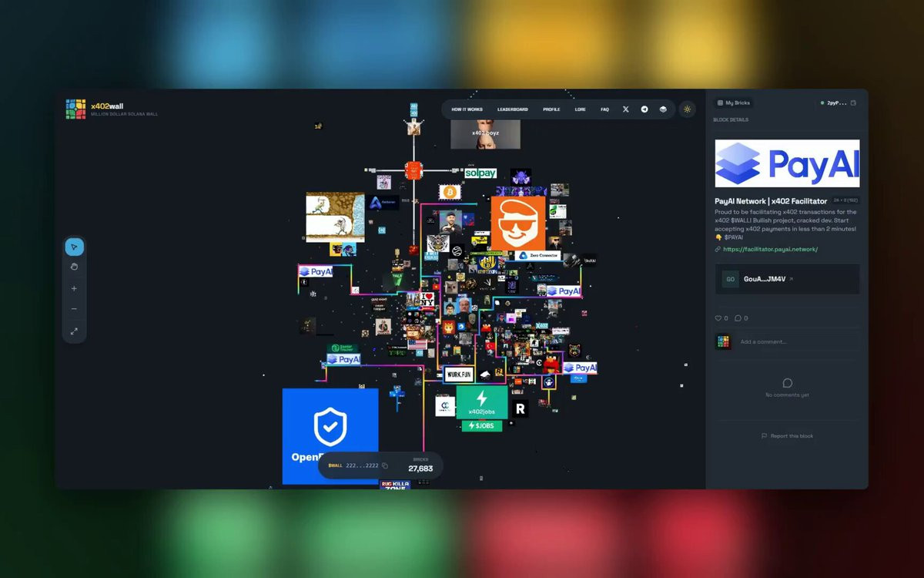
Task: Open the X (Twitter) icon link
Action: click(625, 109)
